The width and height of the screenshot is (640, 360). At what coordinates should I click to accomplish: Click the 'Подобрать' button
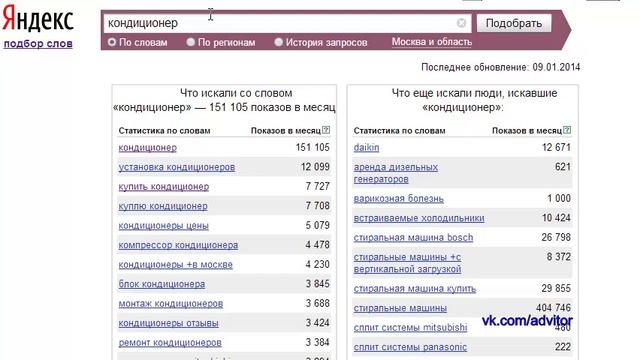(514, 23)
